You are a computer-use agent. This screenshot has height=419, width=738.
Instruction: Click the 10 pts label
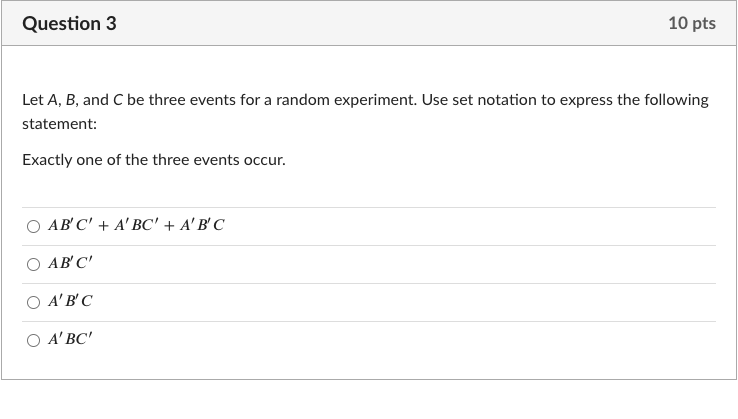[x=692, y=23]
